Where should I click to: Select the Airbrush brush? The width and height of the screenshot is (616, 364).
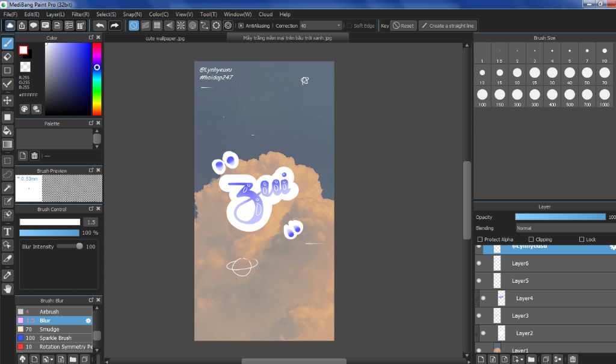tap(54, 312)
